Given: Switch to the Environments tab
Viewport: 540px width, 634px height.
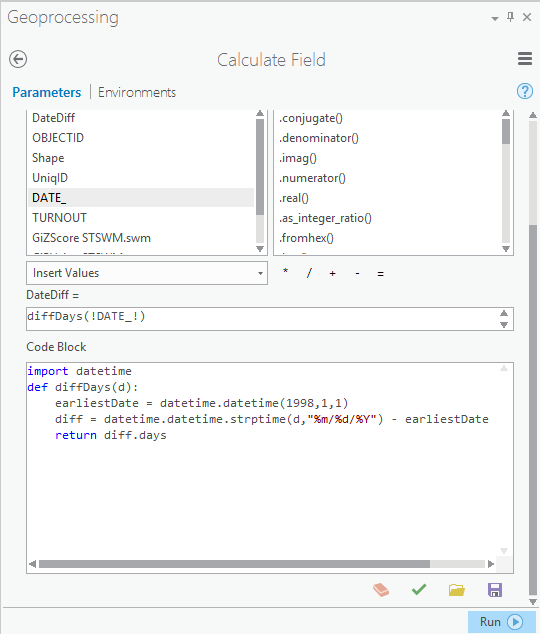Looking at the screenshot, I should [137, 92].
